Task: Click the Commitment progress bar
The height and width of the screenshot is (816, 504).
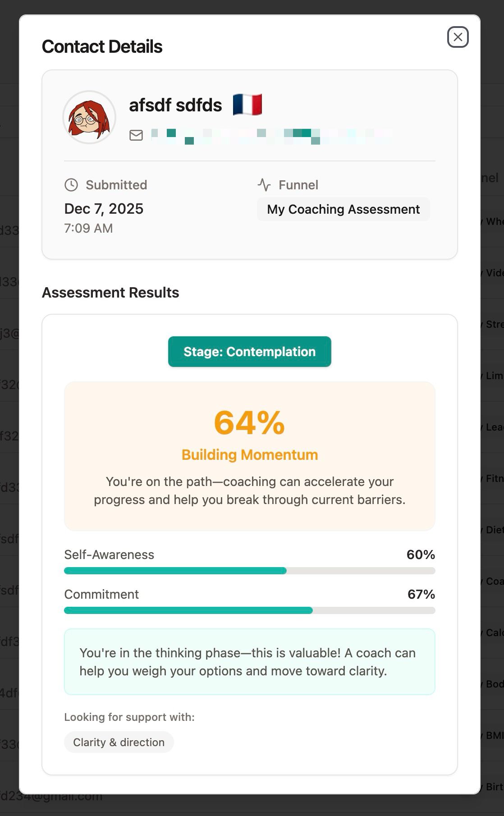Action: (x=250, y=610)
